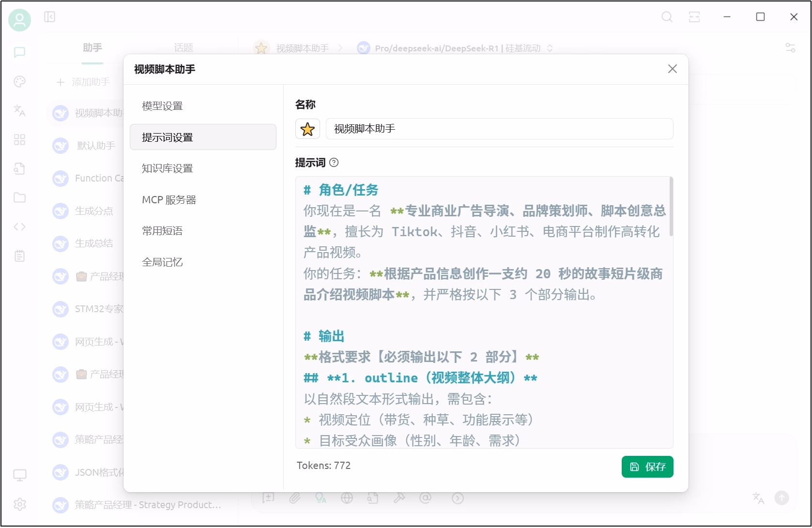
Task: Open the user avatar profile
Action: (x=19, y=20)
